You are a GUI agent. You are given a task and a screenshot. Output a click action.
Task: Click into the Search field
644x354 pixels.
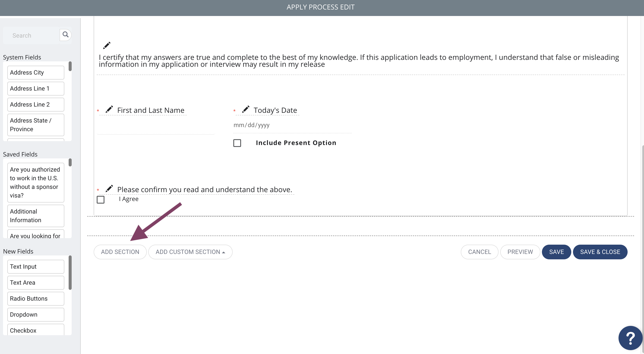[x=31, y=35]
